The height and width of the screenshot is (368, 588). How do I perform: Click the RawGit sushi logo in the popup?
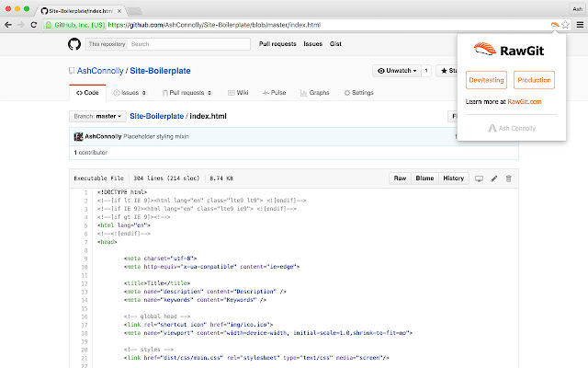(x=484, y=49)
